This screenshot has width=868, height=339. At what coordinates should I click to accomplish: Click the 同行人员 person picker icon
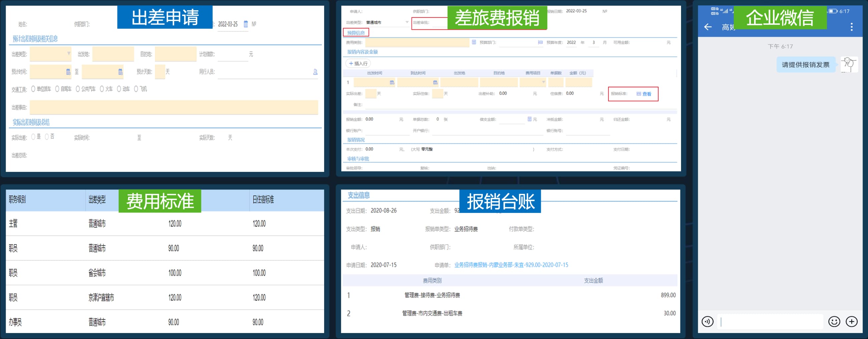coord(315,72)
